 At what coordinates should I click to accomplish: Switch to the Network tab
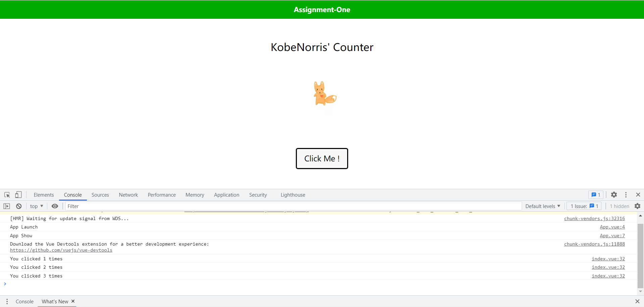(x=128, y=195)
